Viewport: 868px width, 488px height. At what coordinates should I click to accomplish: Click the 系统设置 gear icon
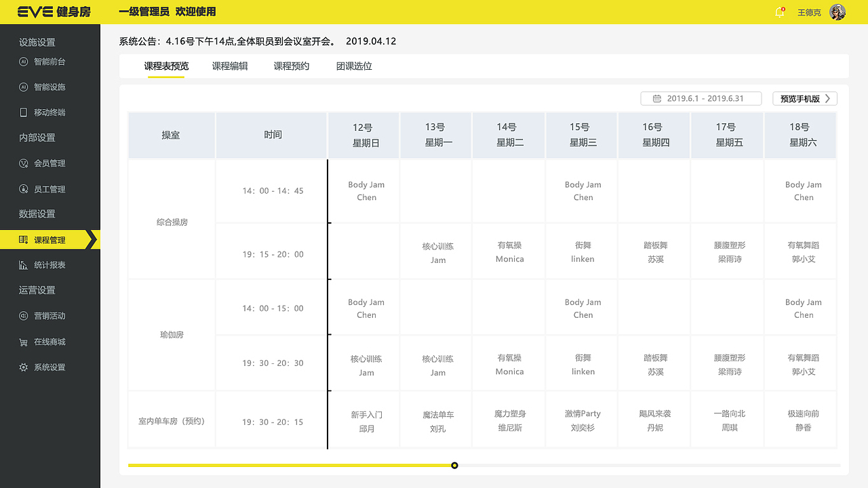click(x=23, y=367)
